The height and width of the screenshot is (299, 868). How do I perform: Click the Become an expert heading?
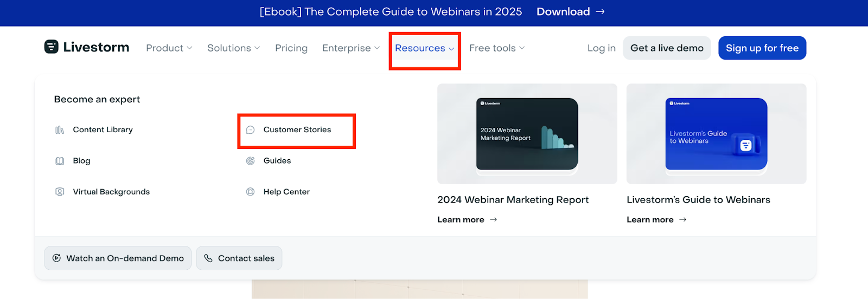click(97, 100)
